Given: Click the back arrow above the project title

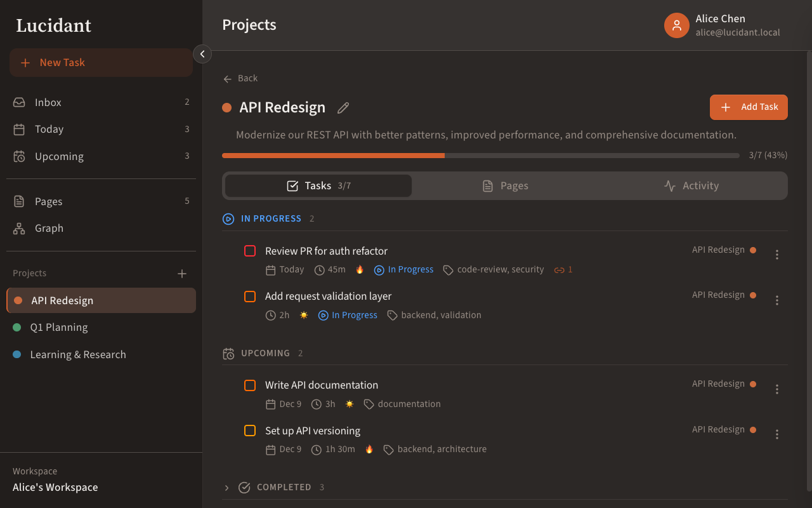Looking at the screenshot, I should point(228,78).
